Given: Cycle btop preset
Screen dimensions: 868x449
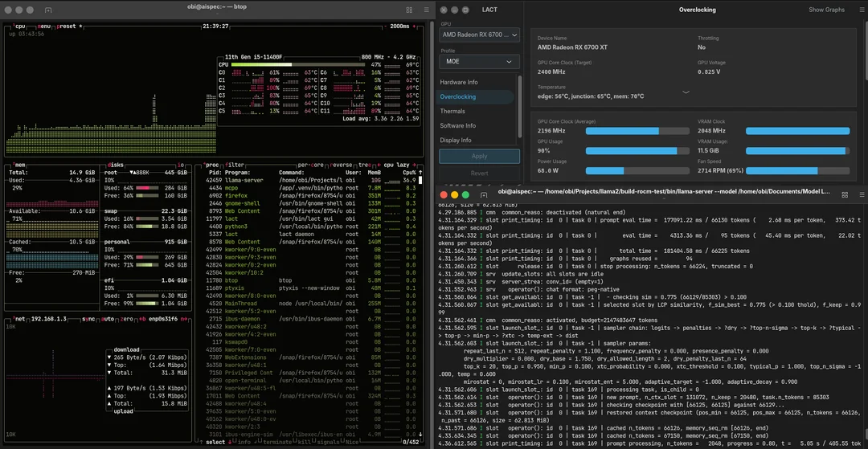Looking at the screenshot, I should tap(68, 26).
